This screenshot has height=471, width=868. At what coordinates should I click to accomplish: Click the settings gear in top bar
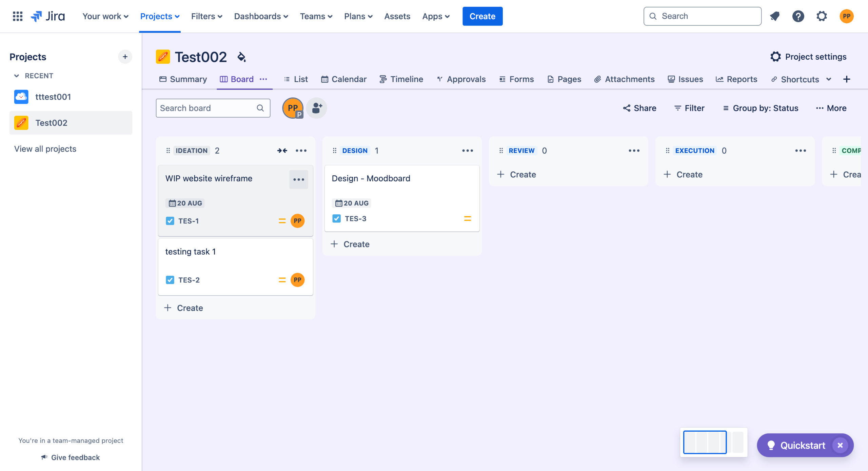[822, 16]
